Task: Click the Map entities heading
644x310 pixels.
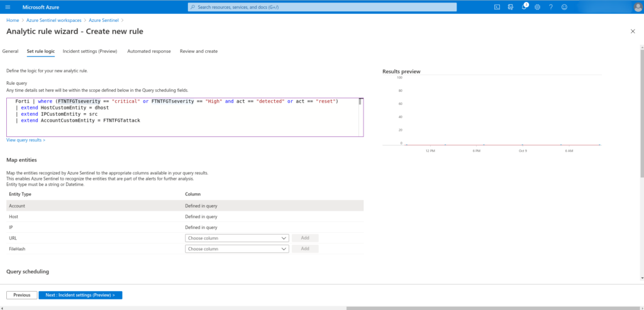Action: point(22,160)
